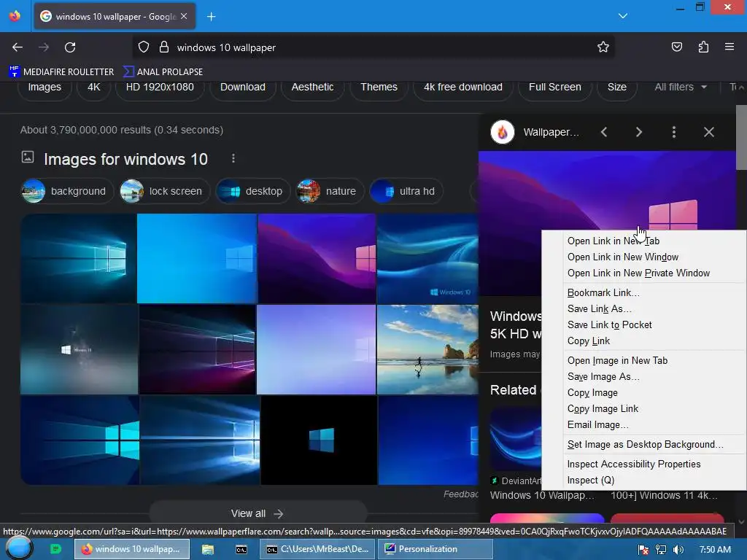Select the Themes filter chip

[x=379, y=87]
